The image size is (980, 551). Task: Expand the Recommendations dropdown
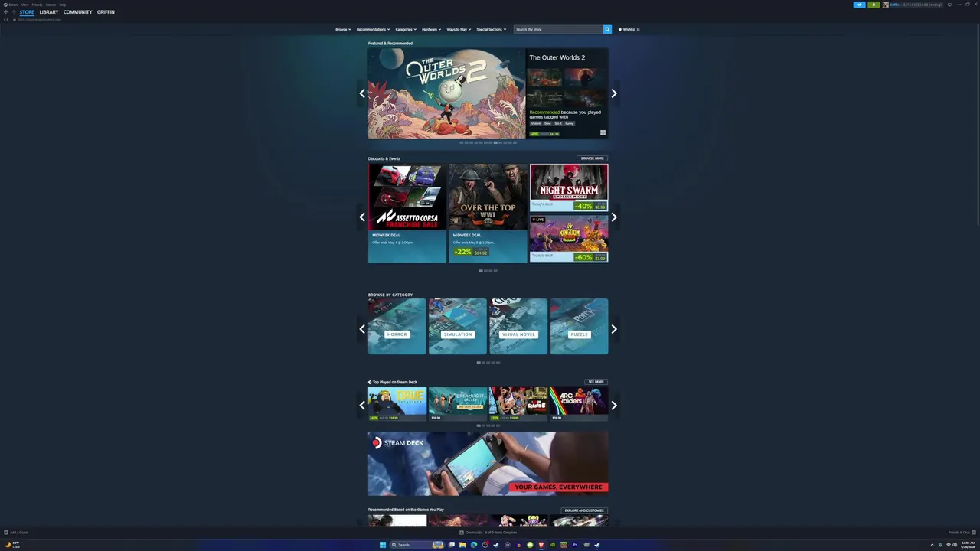(374, 29)
